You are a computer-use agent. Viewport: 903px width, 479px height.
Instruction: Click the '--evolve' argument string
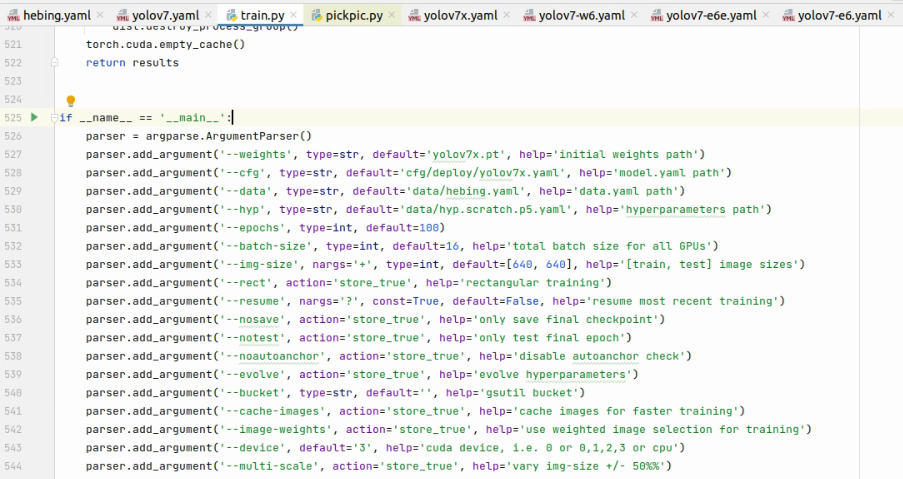click(x=252, y=374)
